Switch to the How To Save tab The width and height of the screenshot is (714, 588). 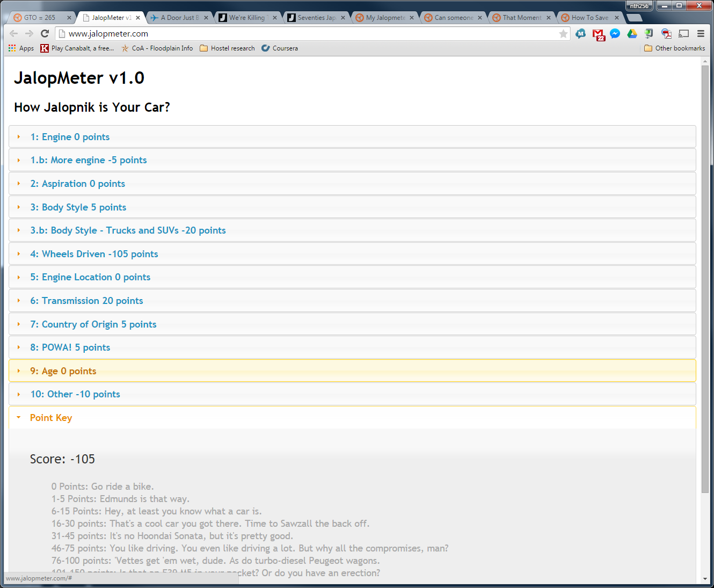589,18
